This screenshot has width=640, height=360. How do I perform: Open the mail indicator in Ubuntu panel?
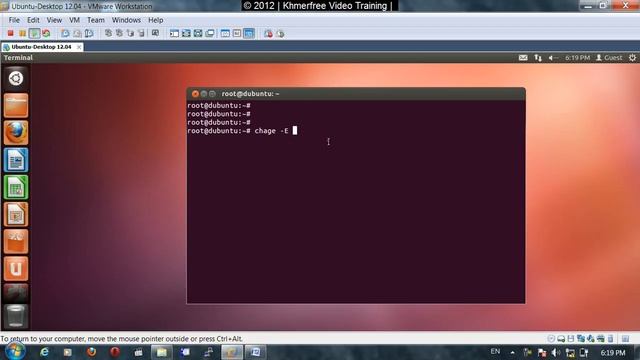point(523,58)
